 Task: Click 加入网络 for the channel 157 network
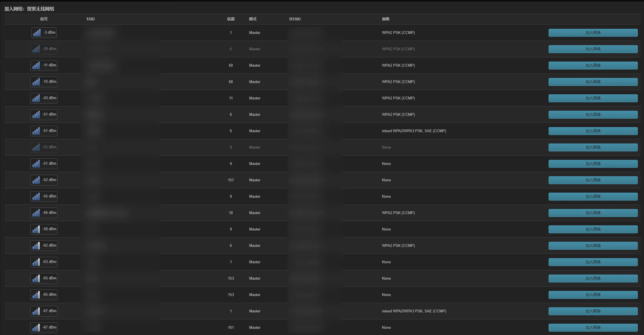(x=593, y=180)
